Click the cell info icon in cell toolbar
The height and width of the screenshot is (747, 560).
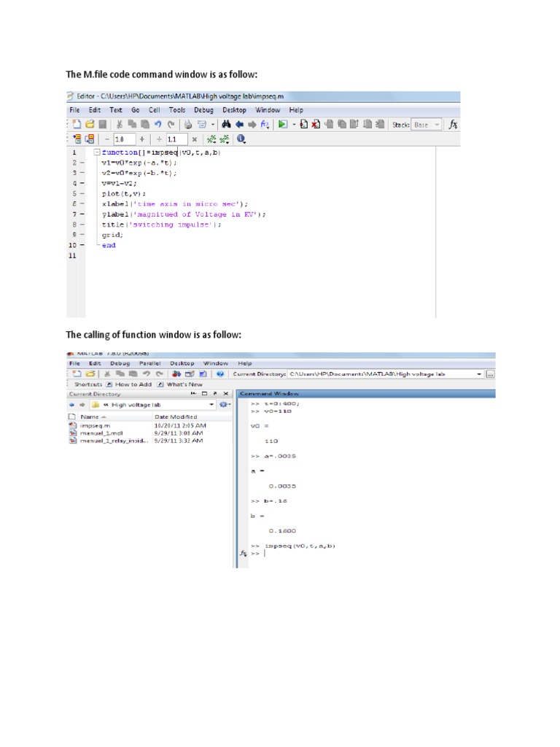pyautogui.click(x=241, y=139)
